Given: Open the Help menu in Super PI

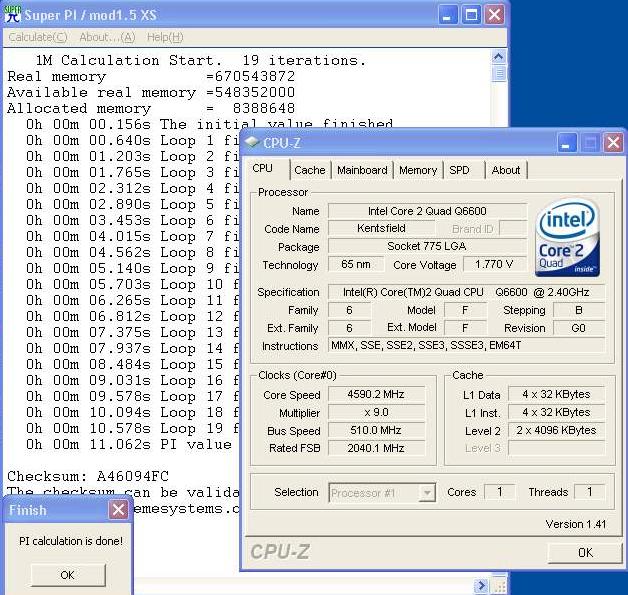Looking at the screenshot, I should tap(165, 37).
